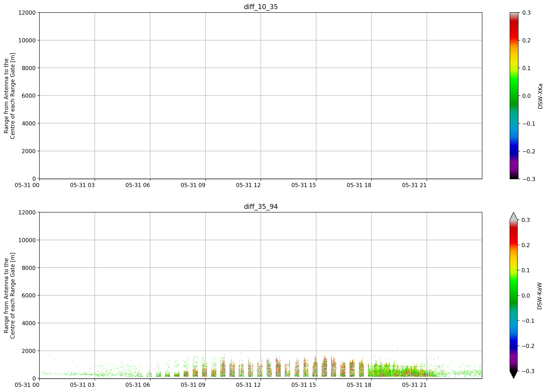Image resolution: width=547 pixels, height=392 pixels.
Task: Click the 10000 tick on the bottom plot
Action: pyautogui.click(x=27, y=240)
